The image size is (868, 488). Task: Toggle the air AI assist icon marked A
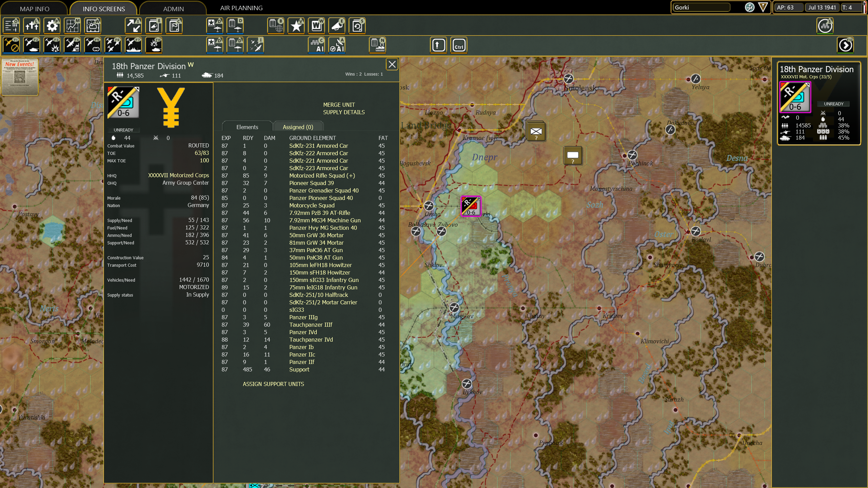point(337,45)
